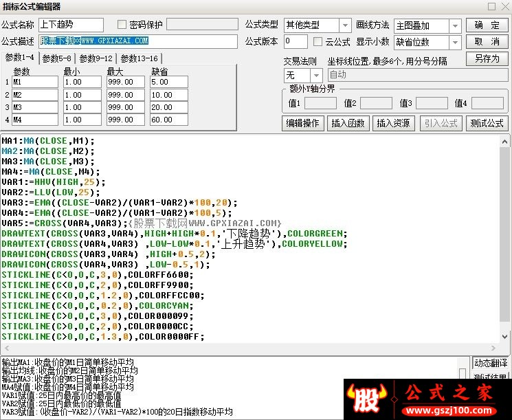Viewport: 512px width, 420px height.
Task: Select the 参数13-16 tab
Action: (x=139, y=59)
